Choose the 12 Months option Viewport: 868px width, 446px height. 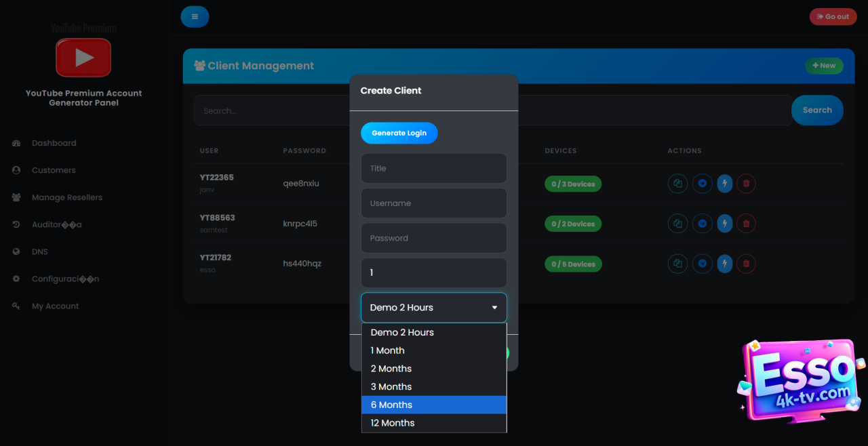pyautogui.click(x=434, y=423)
